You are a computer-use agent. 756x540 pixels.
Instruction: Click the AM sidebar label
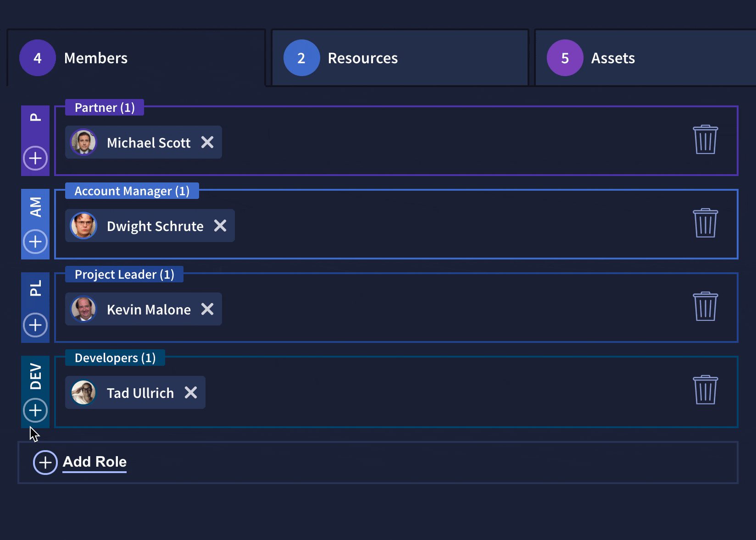click(35, 207)
